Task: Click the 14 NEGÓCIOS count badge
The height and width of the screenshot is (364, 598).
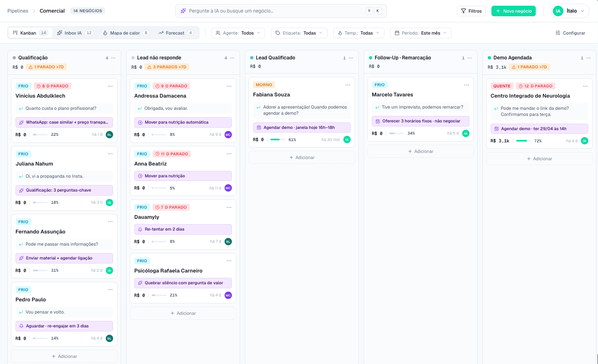Action: [87, 11]
